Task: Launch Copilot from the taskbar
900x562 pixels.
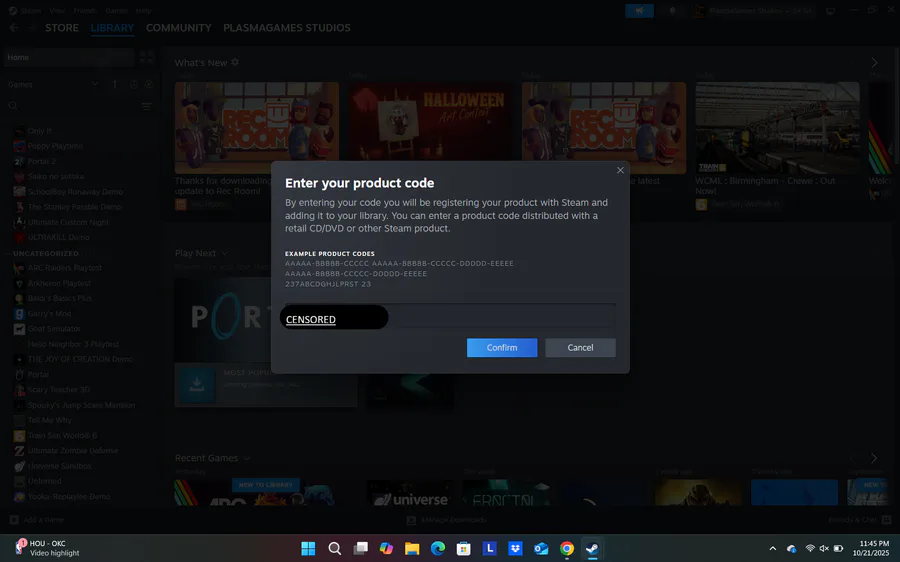Action: (x=386, y=548)
